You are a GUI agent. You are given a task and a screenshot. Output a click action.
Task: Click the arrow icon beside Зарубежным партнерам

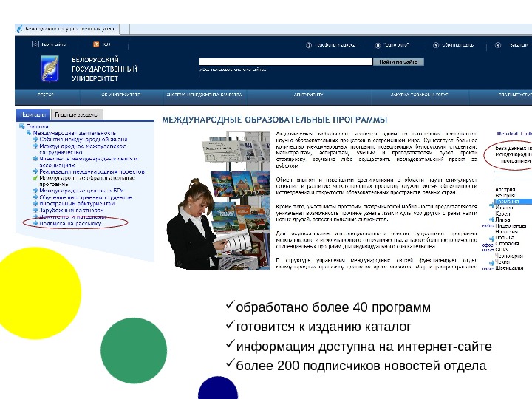coord(35,210)
